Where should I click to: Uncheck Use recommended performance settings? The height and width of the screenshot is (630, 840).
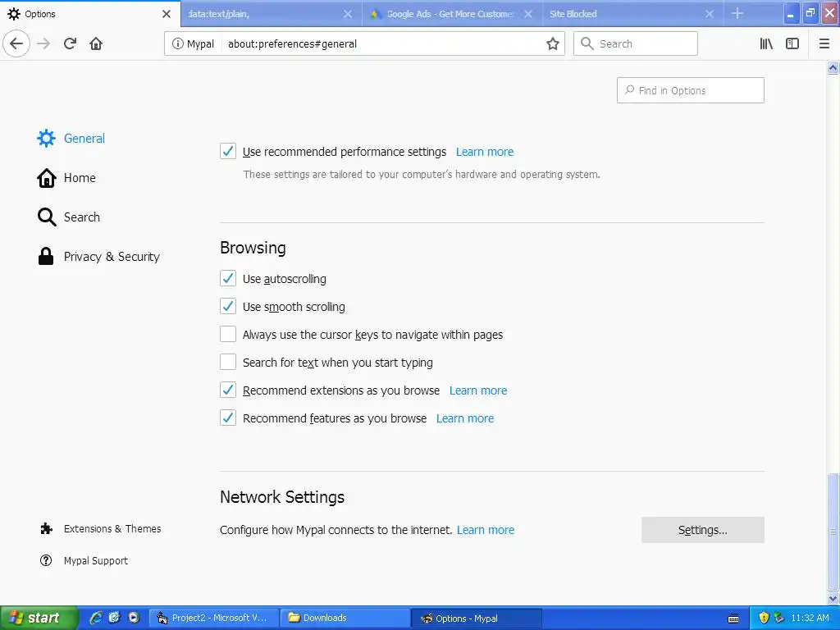tap(228, 151)
